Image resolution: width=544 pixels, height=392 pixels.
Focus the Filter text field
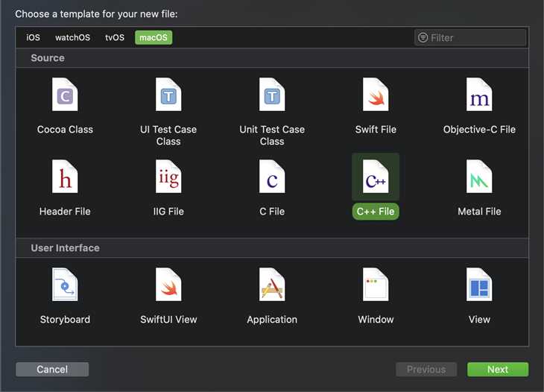[x=470, y=37]
